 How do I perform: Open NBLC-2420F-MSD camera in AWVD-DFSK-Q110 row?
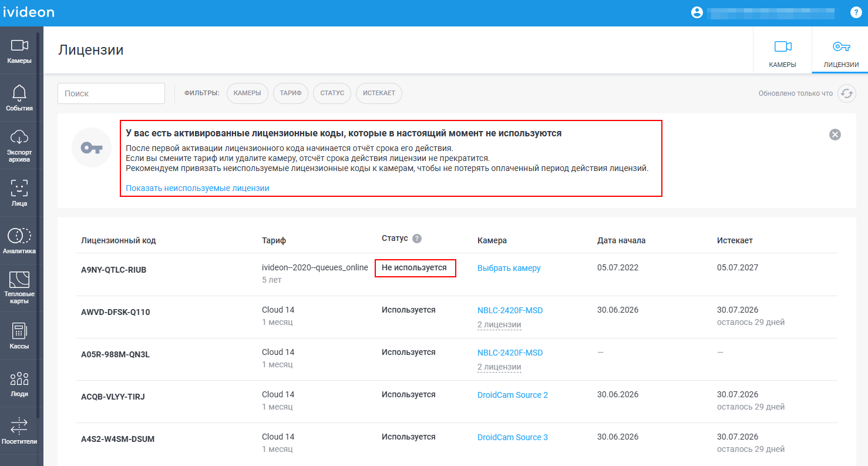pos(510,310)
